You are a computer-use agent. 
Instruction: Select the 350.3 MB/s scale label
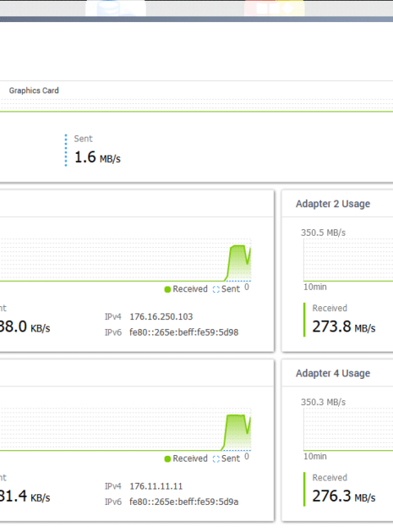[x=323, y=402]
